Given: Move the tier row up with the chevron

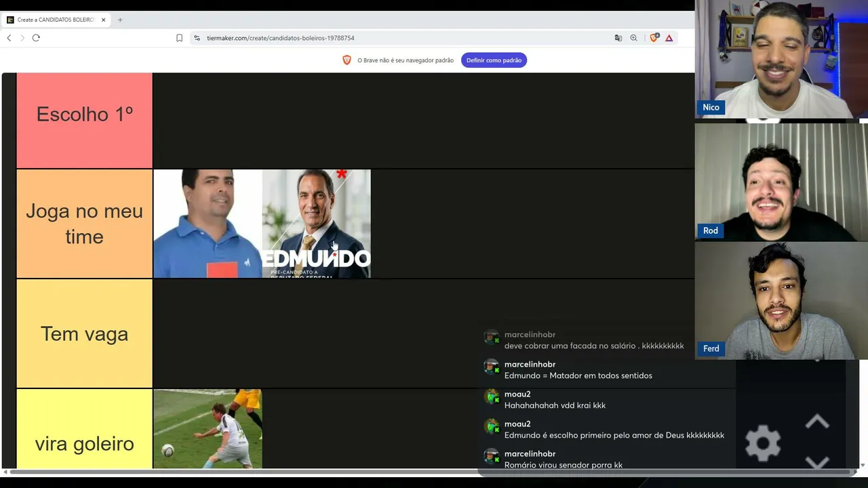Looking at the screenshot, I should click(x=817, y=422).
